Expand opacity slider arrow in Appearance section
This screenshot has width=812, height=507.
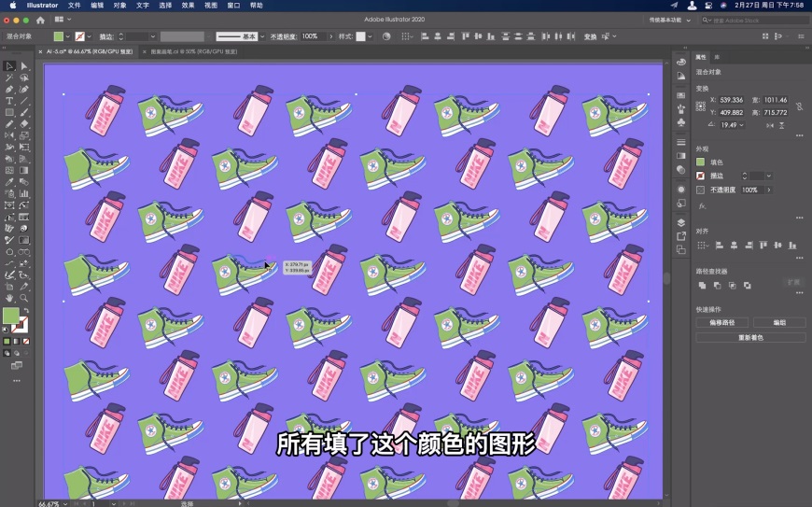click(x=769, y=190)
